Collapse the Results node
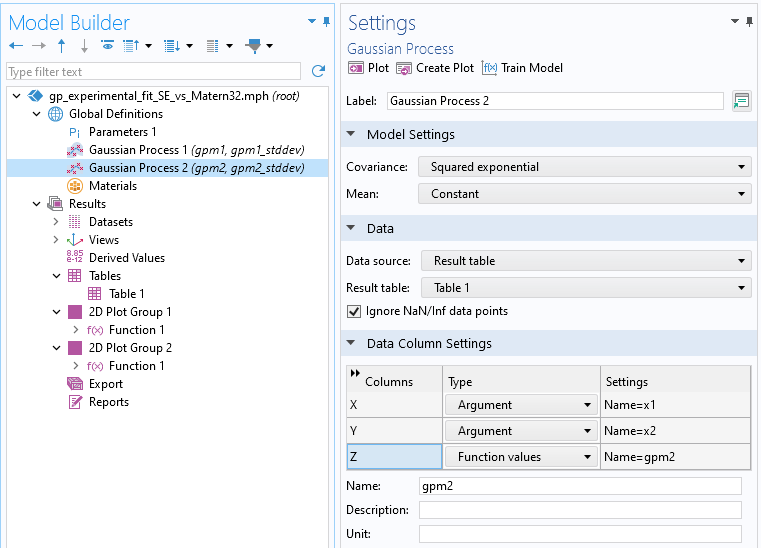Image resolution: width=761 pixels, height=548 pixels. click(37, 204)
